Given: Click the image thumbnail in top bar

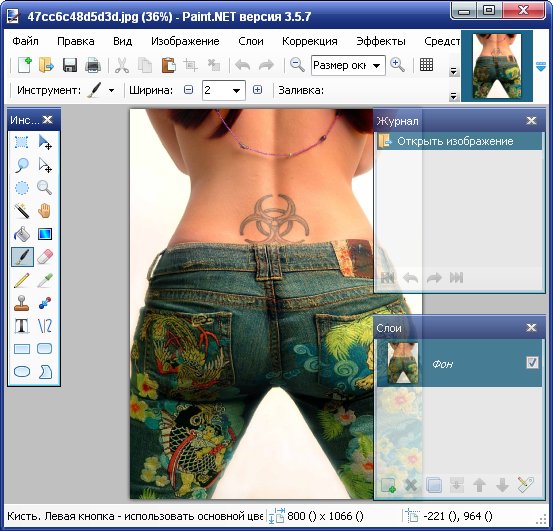Looking at the screenshot, I should coord(497,66).
